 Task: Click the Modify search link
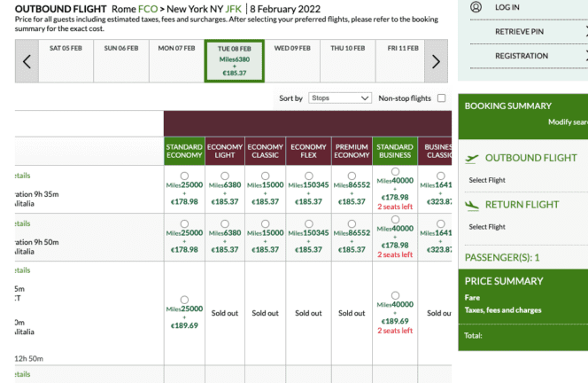[568, 121]
